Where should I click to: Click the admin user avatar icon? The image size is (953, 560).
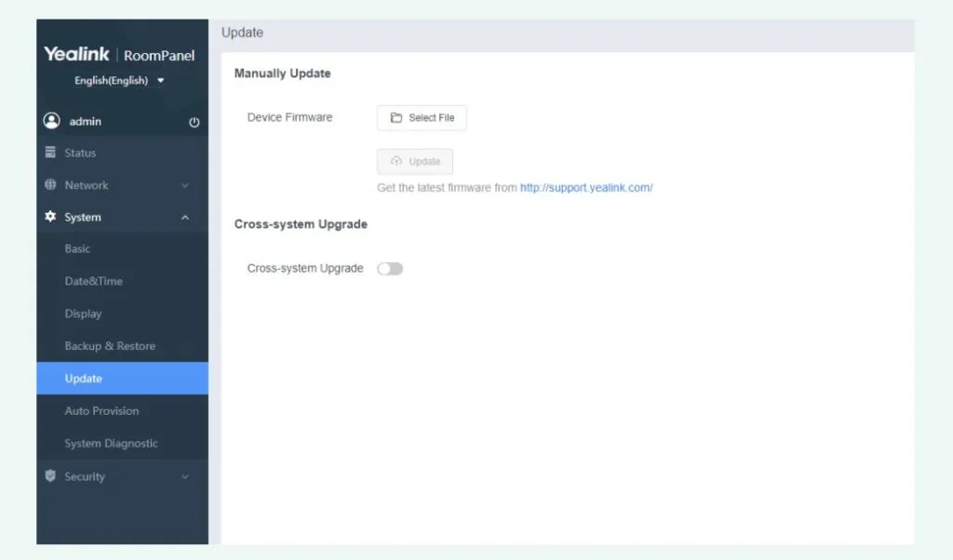pos(51,121)
